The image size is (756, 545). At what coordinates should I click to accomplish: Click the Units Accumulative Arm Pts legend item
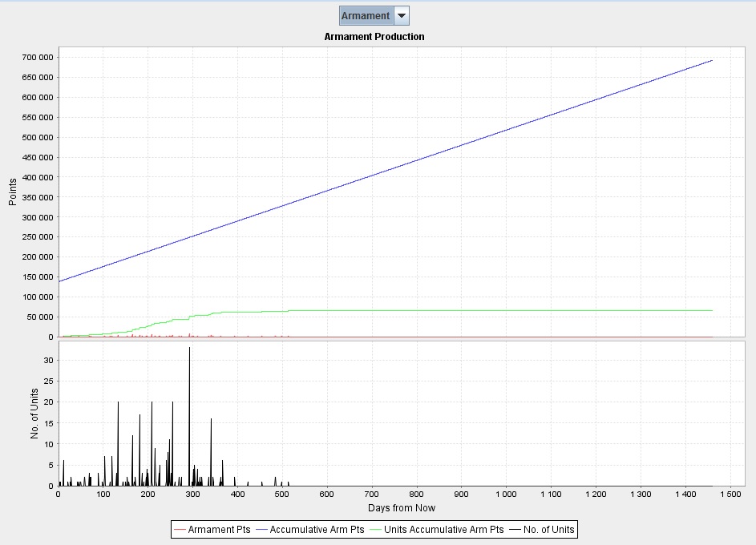(x=443, y=530)
